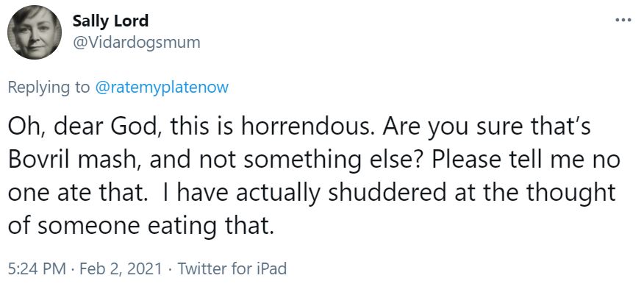Open the three-dot more options menu
Image resolution: width=644 pixels, height=292 pixels.
click(x=623, y=20)
